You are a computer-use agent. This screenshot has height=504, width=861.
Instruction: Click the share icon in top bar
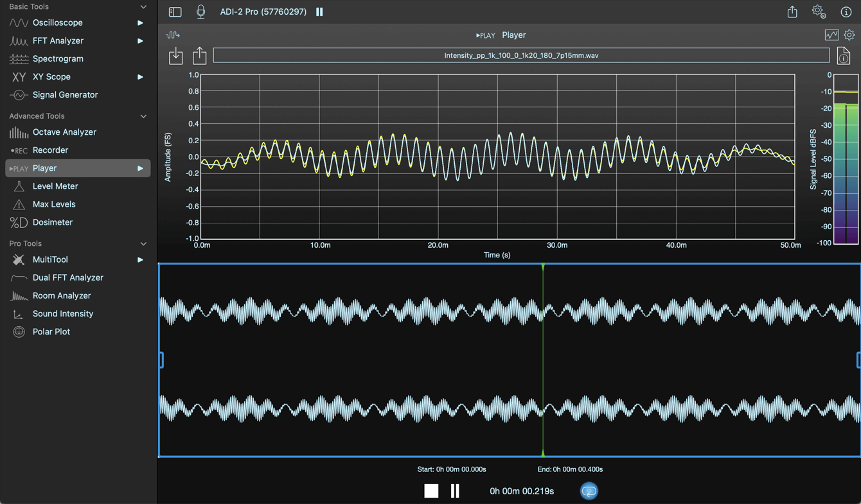(x=792, y=12)
